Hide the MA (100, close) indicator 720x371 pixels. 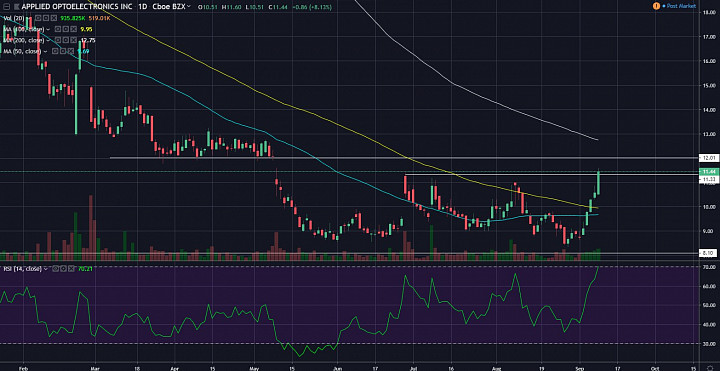click(58, 29)
